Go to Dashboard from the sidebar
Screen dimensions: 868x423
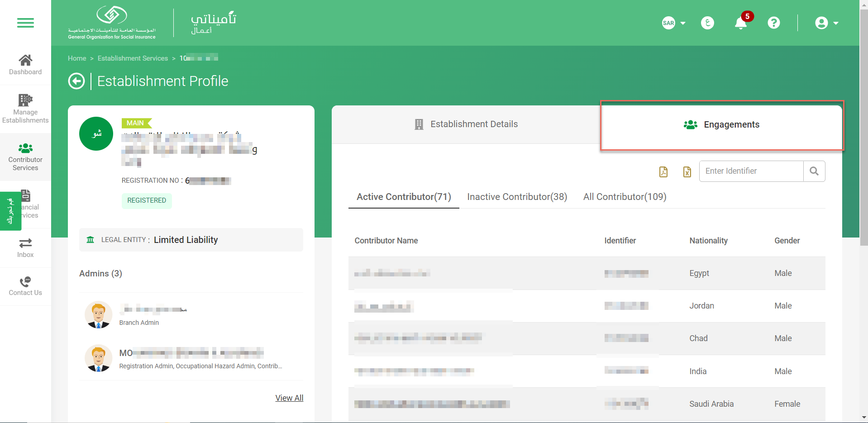[x=25, y=64]
